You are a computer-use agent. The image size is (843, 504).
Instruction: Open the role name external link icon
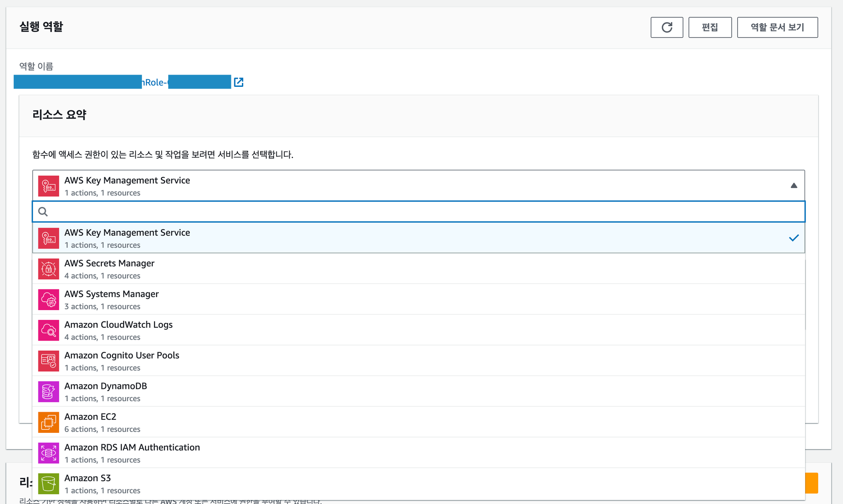tap(239, 82)
